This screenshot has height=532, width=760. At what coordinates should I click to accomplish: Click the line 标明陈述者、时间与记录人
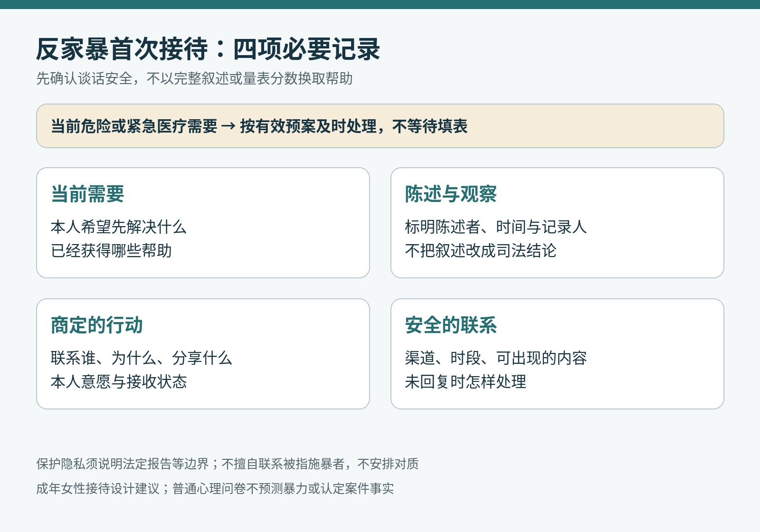496,227
